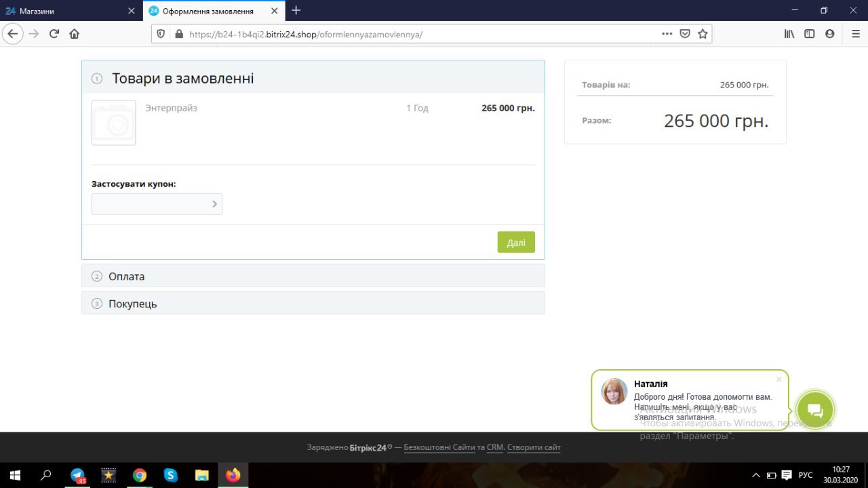Open the browser home page
This screenshot has height=488, width=868.
[x=75, y=34]
